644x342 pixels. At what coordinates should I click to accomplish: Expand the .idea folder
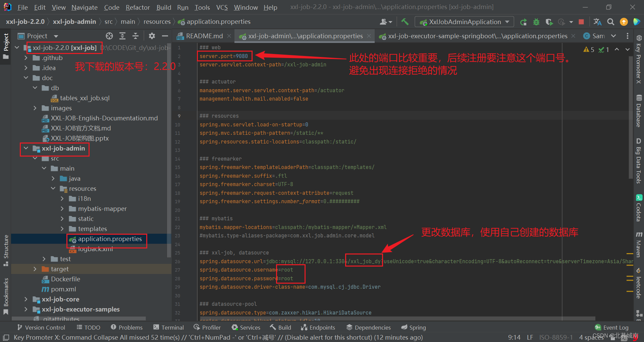pos(26,68)
